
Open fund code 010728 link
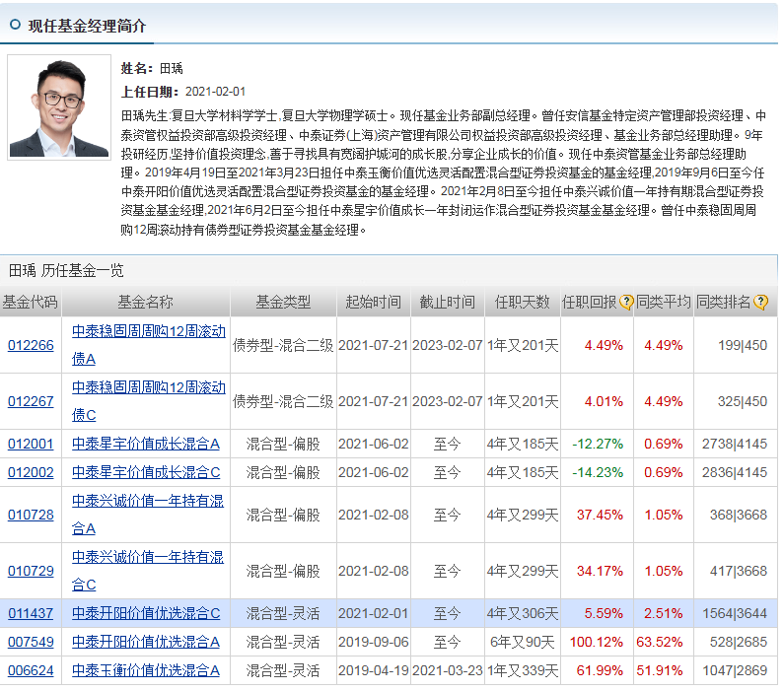[x=31, y=515]
